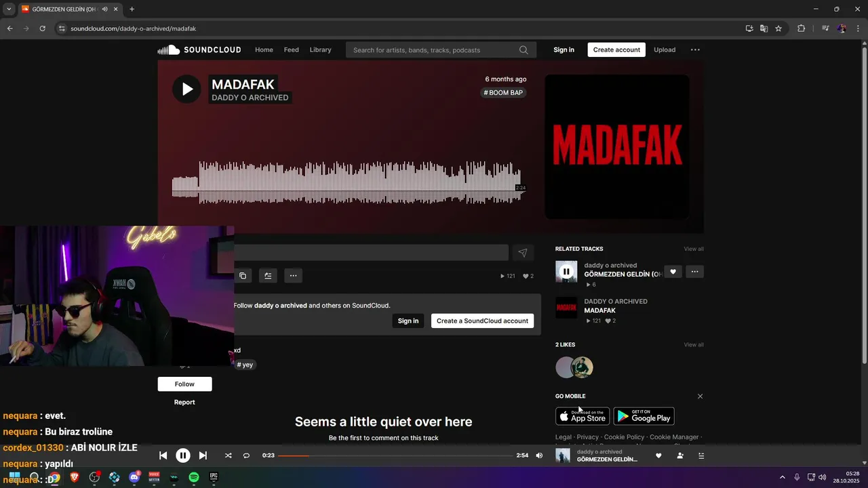868x488 pixels.
Task: Go back with browser back arrow
Action: [x=9, y=28]
